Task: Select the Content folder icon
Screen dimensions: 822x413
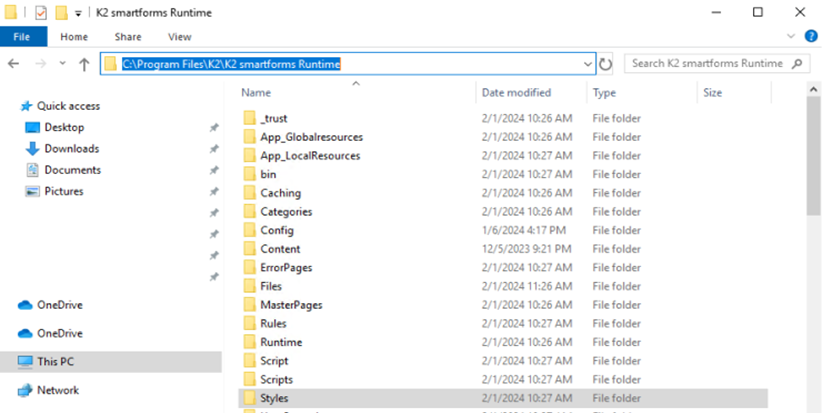Action: click(250, 249)
